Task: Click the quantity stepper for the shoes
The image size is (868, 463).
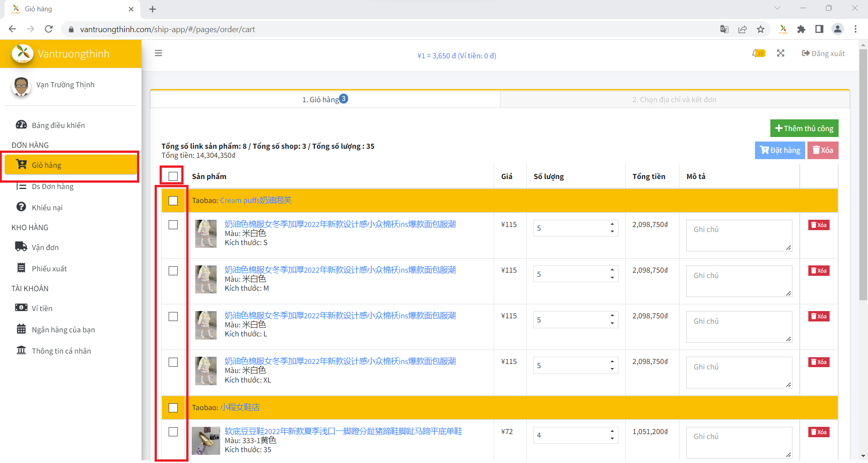Action: 612,435
